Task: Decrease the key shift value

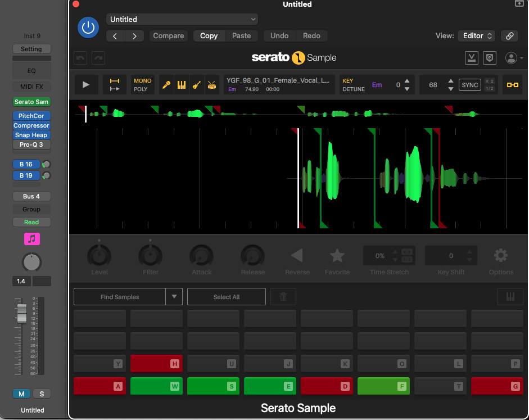Action: coord(407,89)
